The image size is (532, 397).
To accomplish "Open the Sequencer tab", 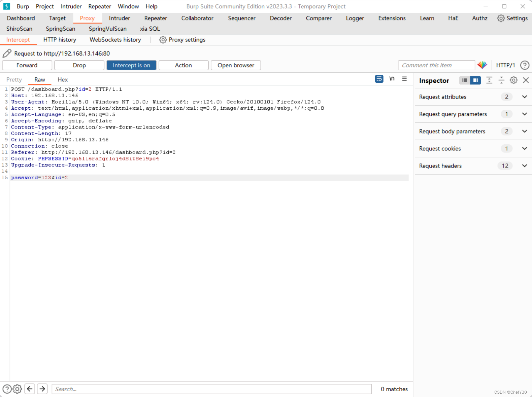I will 242,18.
